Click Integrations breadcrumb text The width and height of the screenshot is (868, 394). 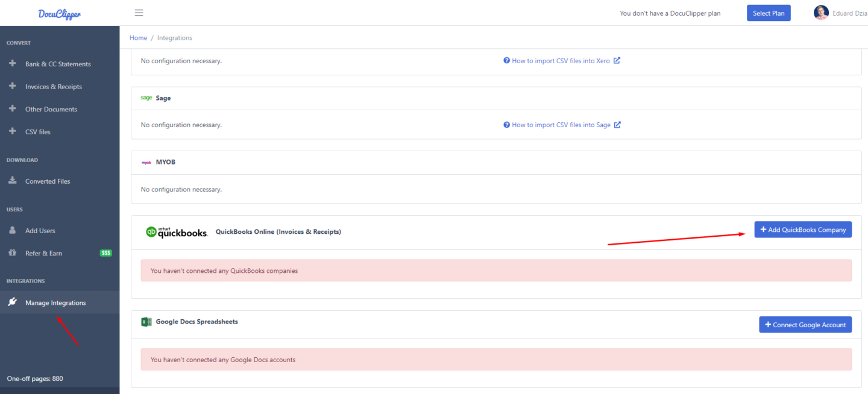175,37
